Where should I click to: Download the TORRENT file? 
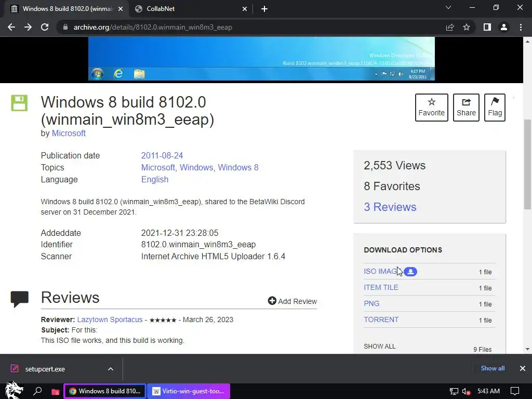381,320
